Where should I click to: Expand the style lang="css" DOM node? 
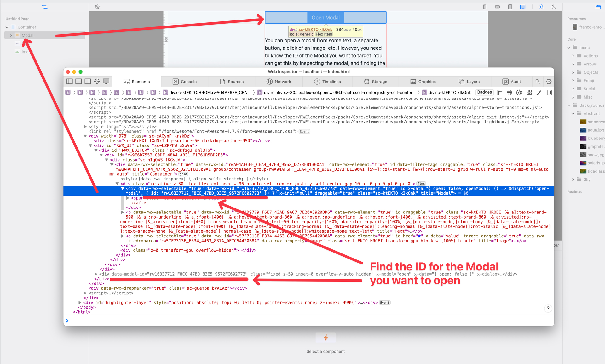pos(85,127)
